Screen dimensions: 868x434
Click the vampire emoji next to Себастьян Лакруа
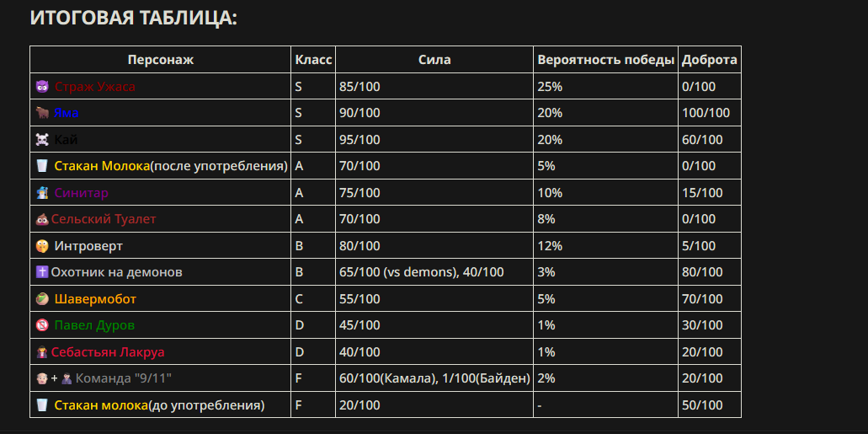(x=42, y=352)
